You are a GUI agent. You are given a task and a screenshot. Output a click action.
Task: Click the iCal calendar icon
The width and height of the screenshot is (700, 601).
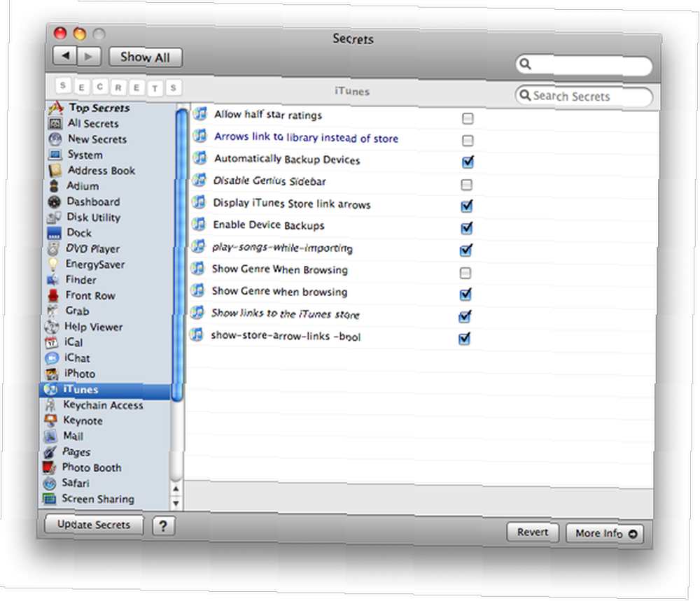point(52,342)
